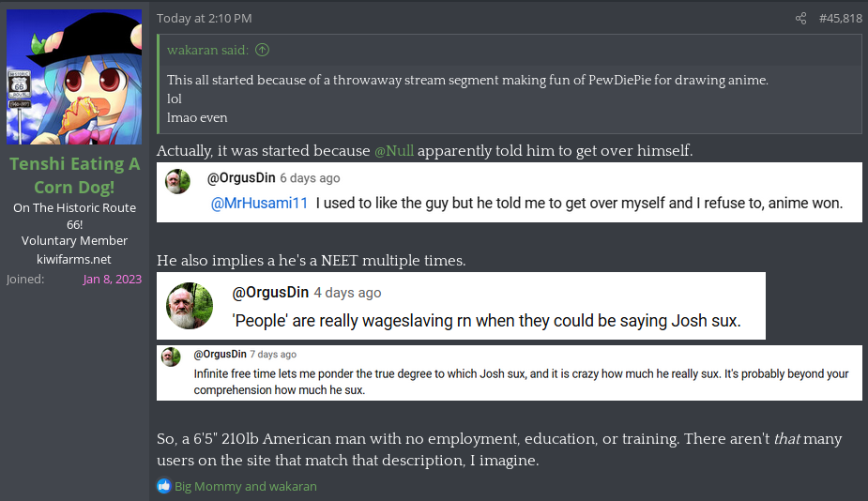This screenshot has height=501, width=868.
Task: Click the share icon beside post number
Action: (800, 18)
